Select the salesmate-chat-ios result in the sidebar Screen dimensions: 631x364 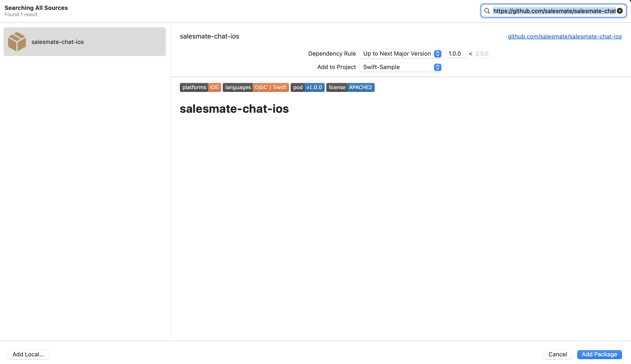coord(85,41)
